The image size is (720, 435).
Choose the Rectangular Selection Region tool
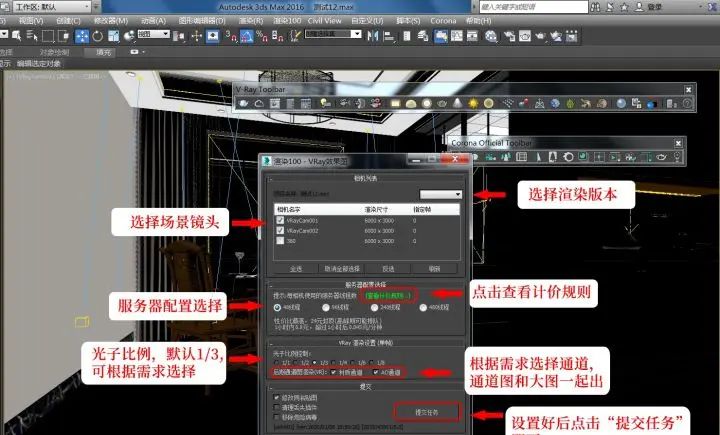[x=48, y=36]
